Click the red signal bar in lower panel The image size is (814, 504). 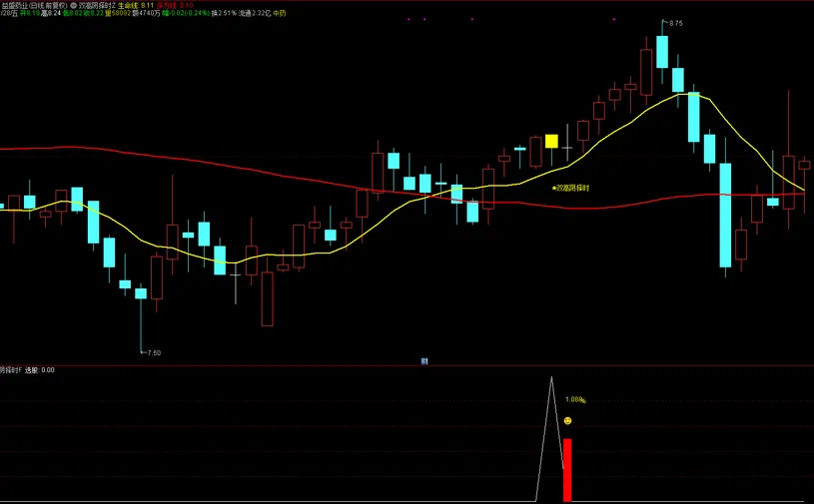[567, 470]
